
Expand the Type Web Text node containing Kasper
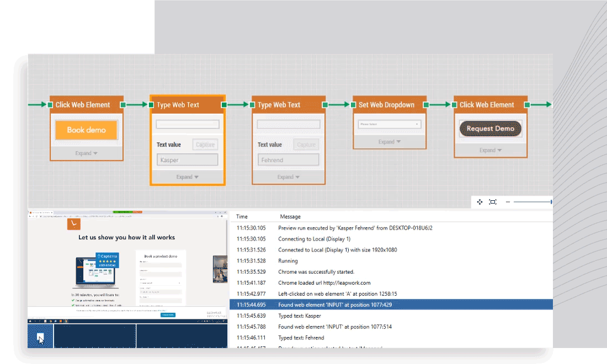coord(187,176)
